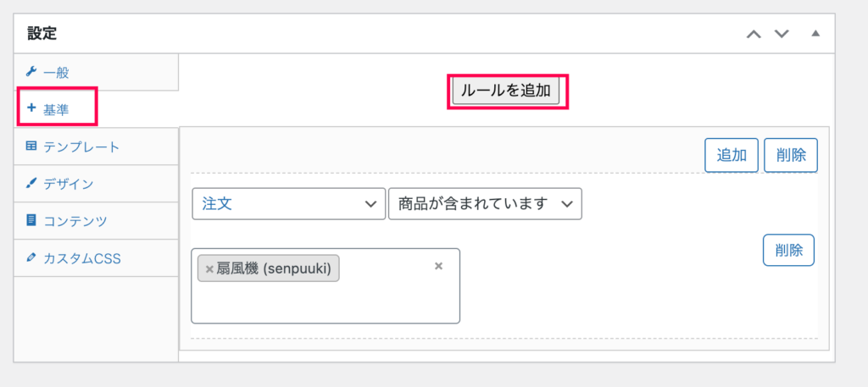Screen dimensions: 868x387
Task: Clear all products with the gray x
Action: (438, 266)
